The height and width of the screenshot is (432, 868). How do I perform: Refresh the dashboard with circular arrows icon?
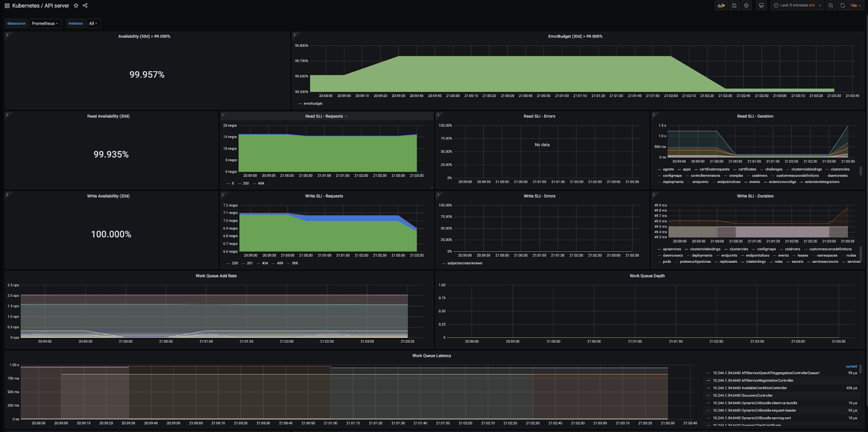pyautogui.click(x=843, y=6)
